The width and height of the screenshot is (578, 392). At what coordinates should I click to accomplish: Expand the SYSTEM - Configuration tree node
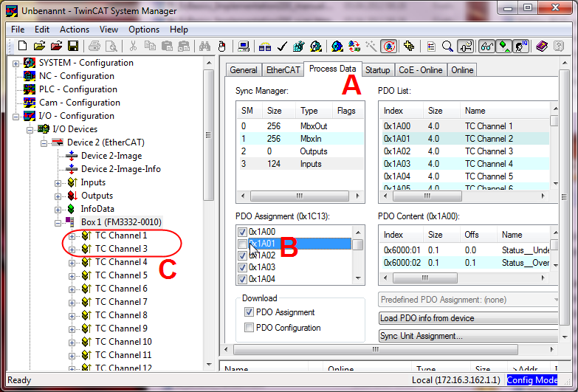coord(16,63)
